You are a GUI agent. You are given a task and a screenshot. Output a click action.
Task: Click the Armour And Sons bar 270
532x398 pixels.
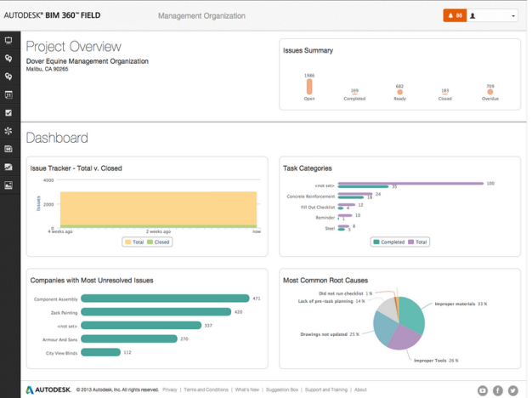coord(129,339)
